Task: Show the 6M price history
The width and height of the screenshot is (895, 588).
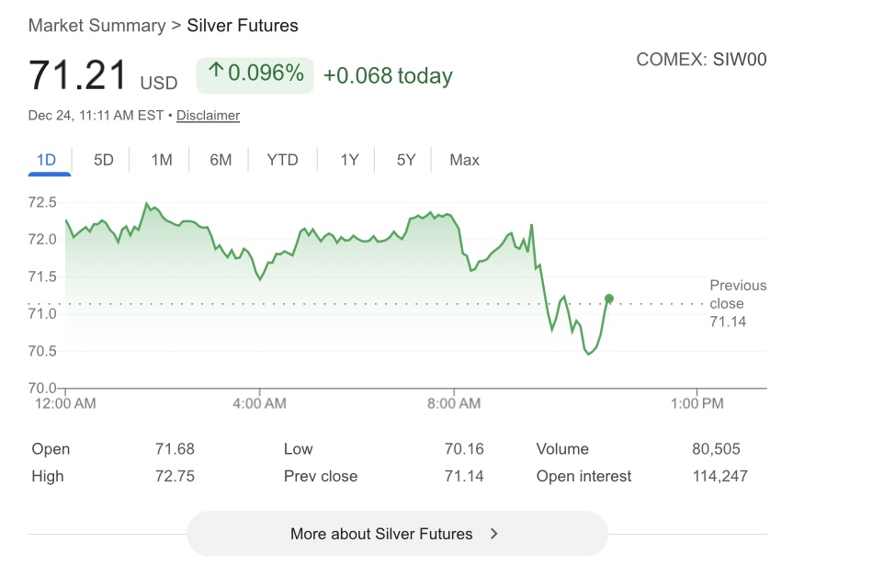Action: point(221,160)
